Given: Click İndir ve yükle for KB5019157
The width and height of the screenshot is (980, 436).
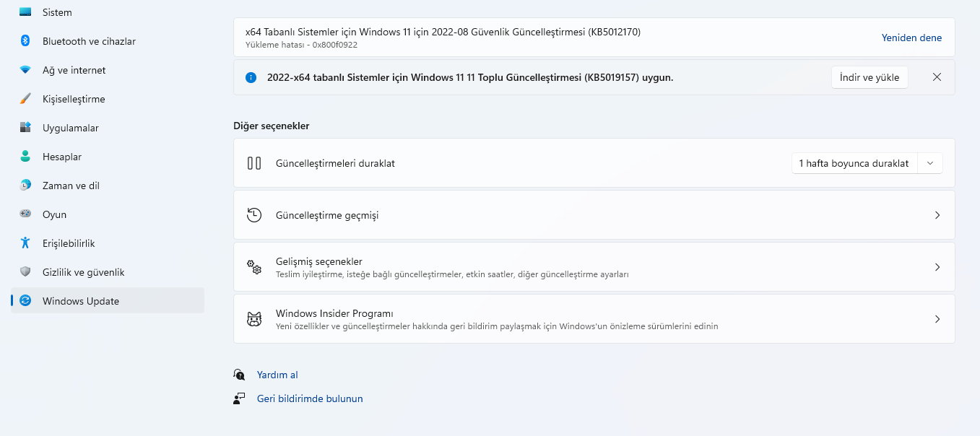Looking at the screenshot, I should pyautogui.click(x=870, y=77).
